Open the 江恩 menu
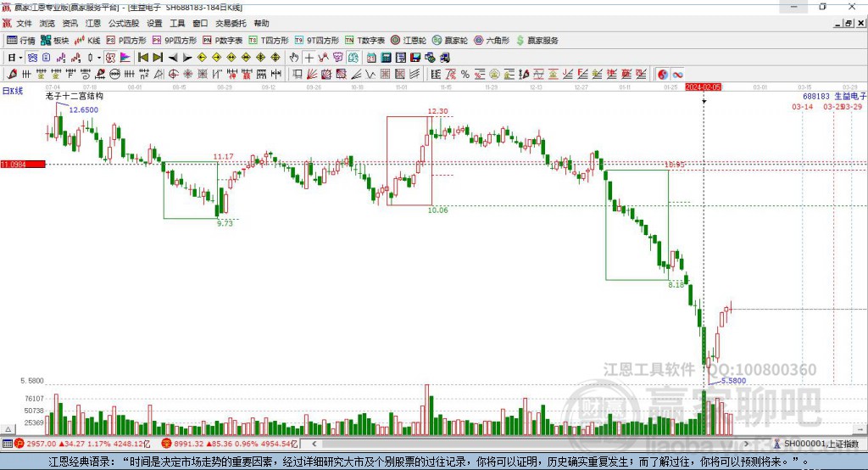Viewport: 868px width, 470px height. (93, 23)
